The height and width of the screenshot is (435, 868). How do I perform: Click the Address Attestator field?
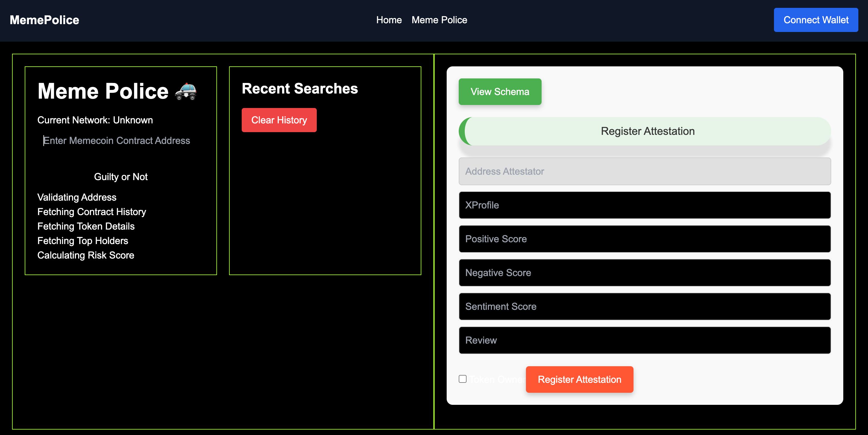(x=645, y=171)
